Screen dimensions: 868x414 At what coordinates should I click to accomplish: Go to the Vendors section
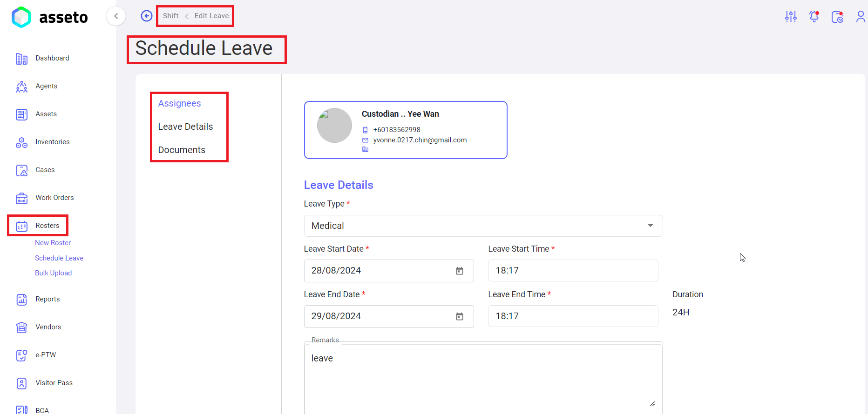pyautogui.click(x=48, y=327)
